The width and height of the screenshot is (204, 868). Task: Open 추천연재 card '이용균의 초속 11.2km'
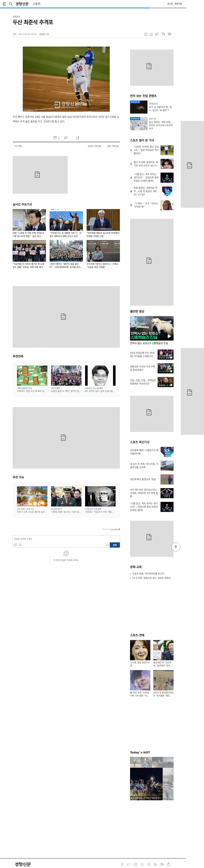coord(100,379)
